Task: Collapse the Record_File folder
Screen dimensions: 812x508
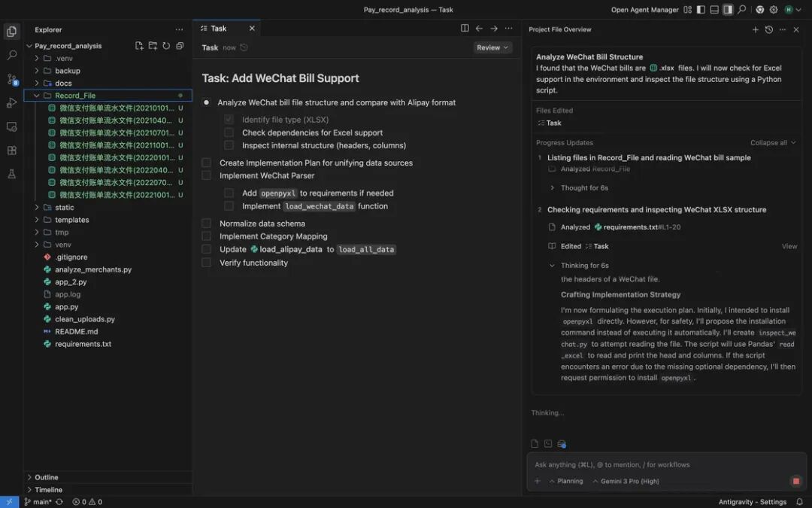Action: click(x=37, y=96)
